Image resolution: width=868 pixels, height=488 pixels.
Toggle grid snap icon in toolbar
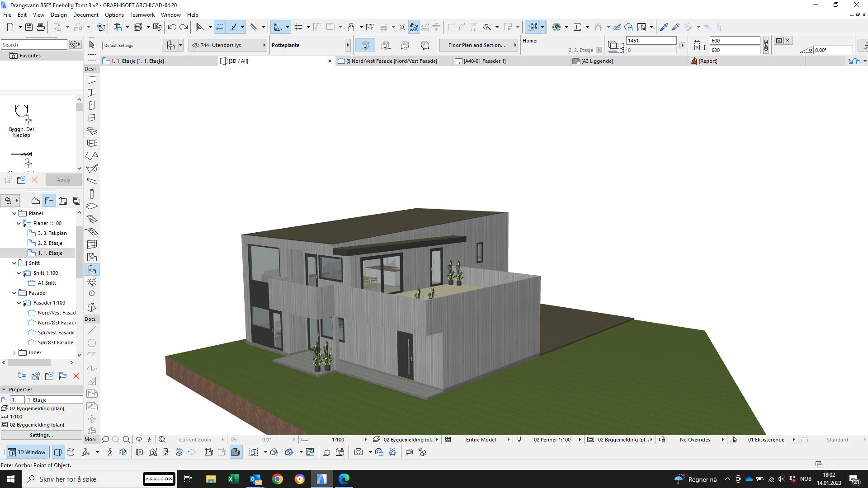(x=298, y=27)
